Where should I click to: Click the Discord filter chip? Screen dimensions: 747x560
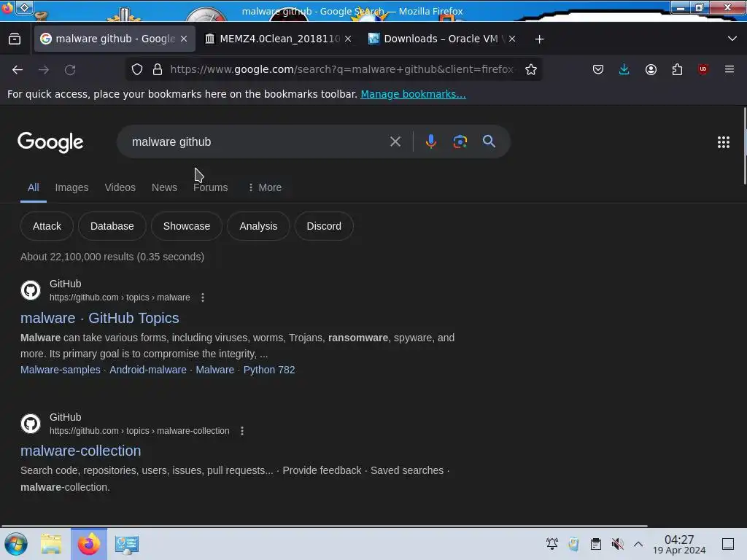click(x=324, y=226)
